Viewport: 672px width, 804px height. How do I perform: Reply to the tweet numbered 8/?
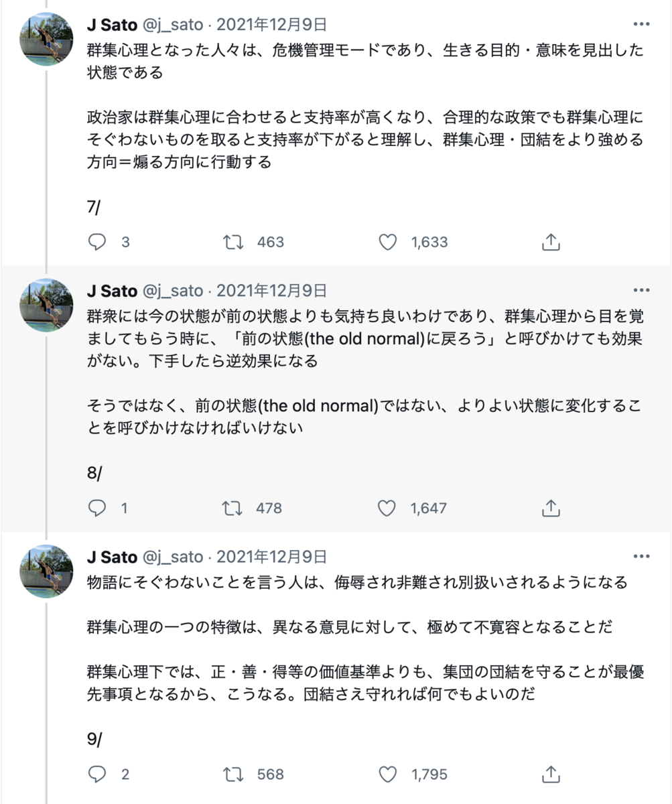[97, 508]
